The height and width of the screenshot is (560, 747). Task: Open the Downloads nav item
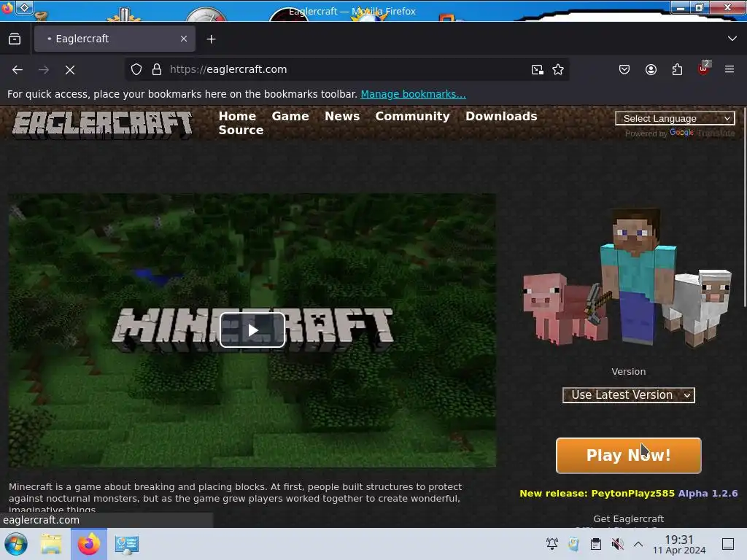(501, 116)
